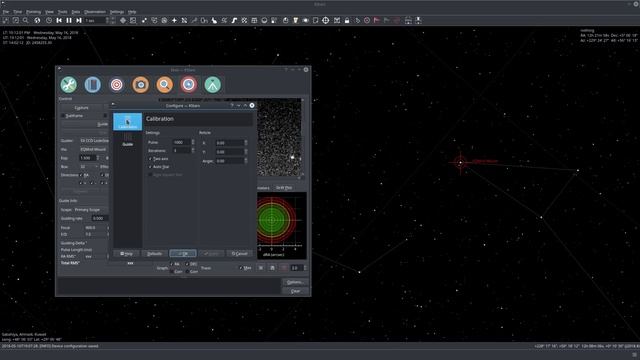Open the Scope Primary Scope dropdown
This screenshot has width=640, height=360.
[91, 209]
